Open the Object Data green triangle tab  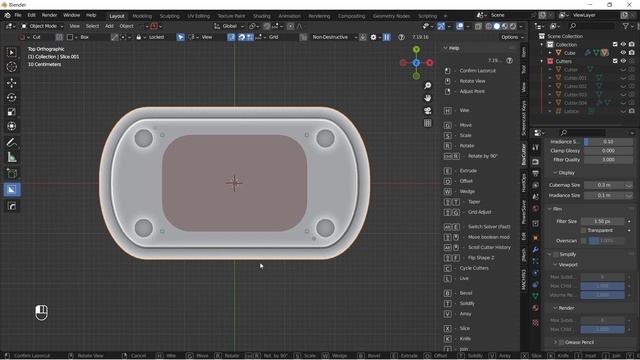536,296
